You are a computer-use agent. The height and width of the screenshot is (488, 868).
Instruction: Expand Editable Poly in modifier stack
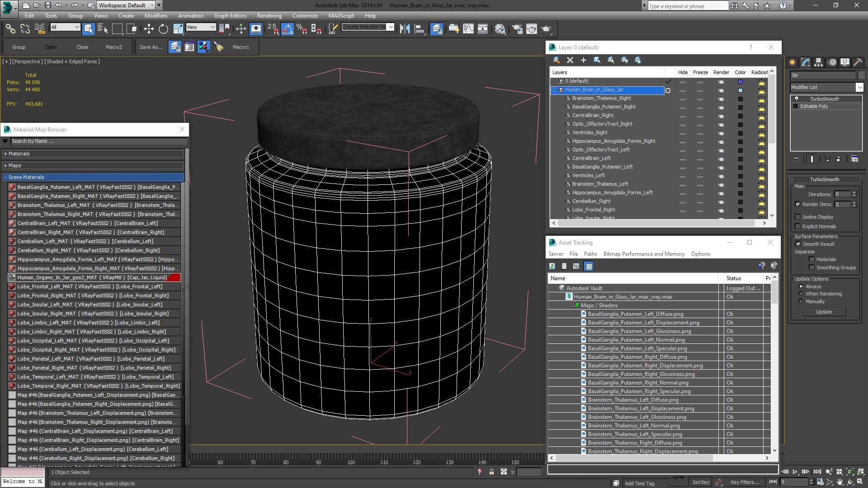[x=796, y=106]
